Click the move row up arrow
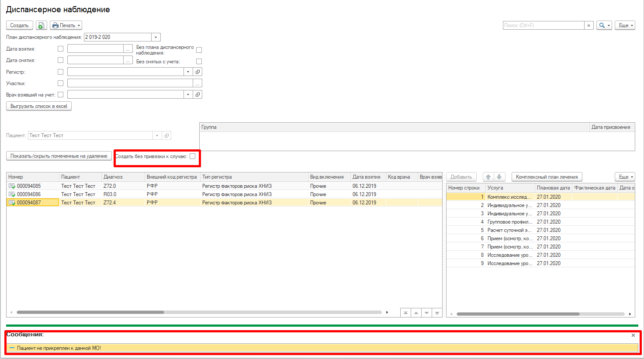Viewport: 644px width, 359px height. (488, 177)
